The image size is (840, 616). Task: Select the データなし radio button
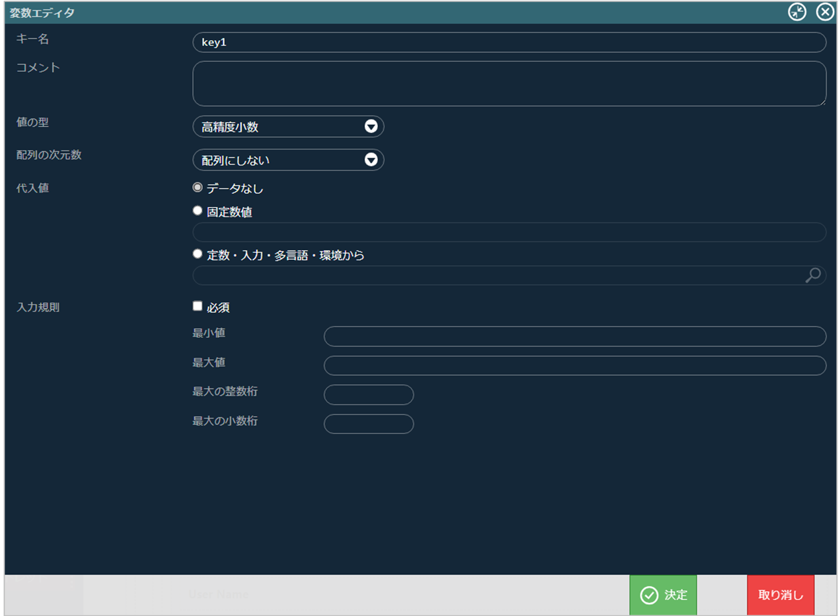[197, 187]
